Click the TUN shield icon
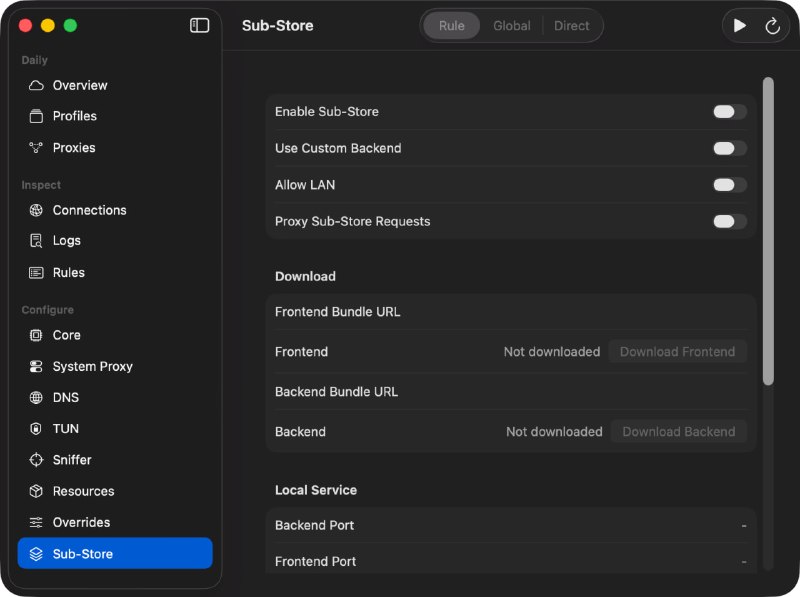The height and width of the screenshot is (597, 800). 36,429
